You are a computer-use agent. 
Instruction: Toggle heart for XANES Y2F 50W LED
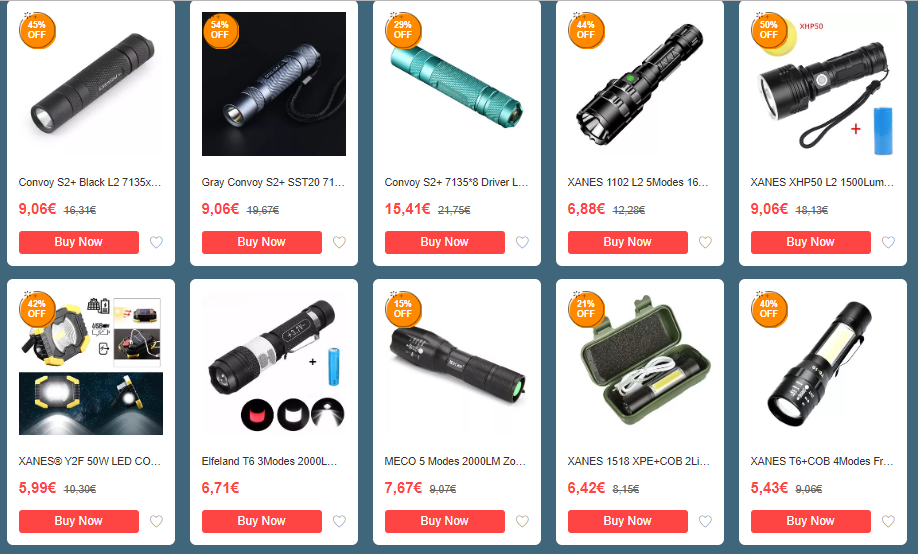click(x=156, y=521)
